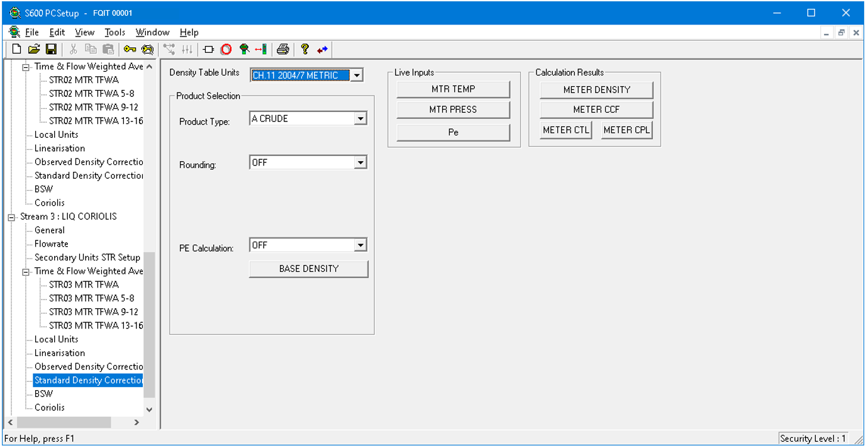Click the Paste clipboard toolbar icon
This screenshot has width=868, height=448.
point(109,49)
